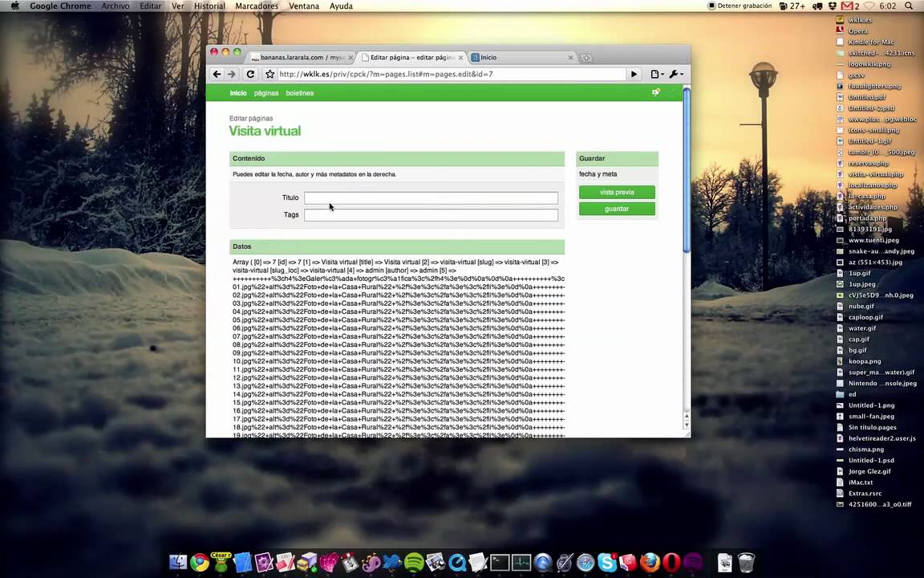Click the forward arrow in Chrome
The width and height of the screenshot is (924, 578).
[232, 75]
